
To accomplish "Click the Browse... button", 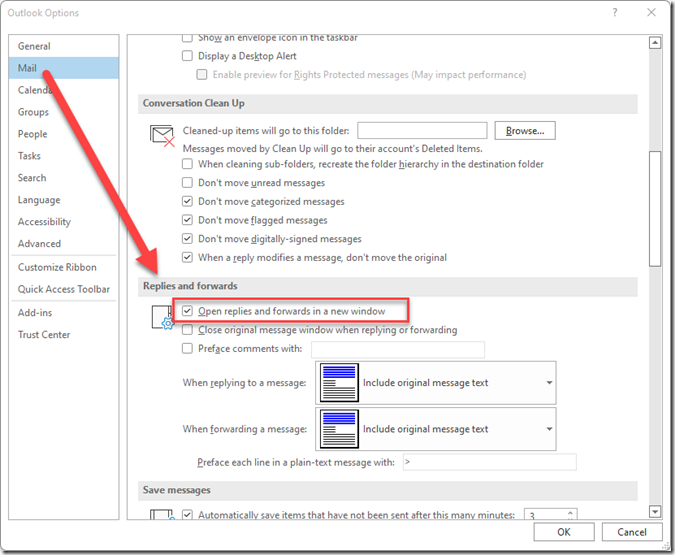I will [x=525, y=130].
